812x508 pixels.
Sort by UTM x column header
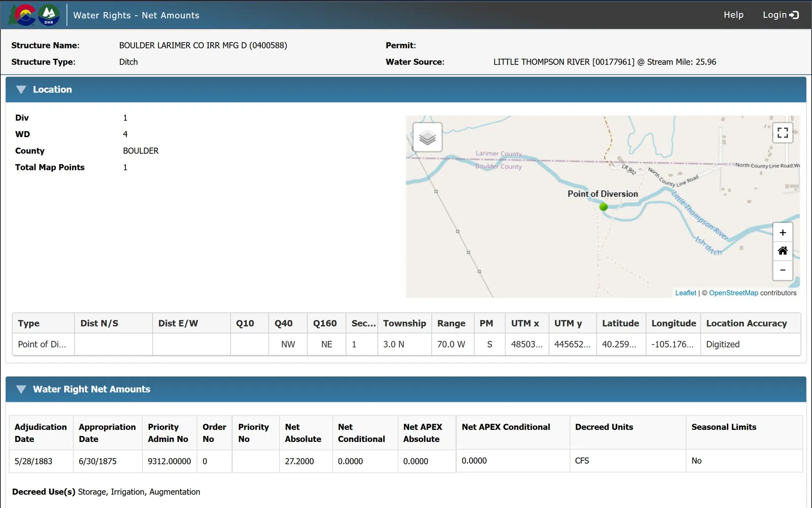tap(527, 323)
